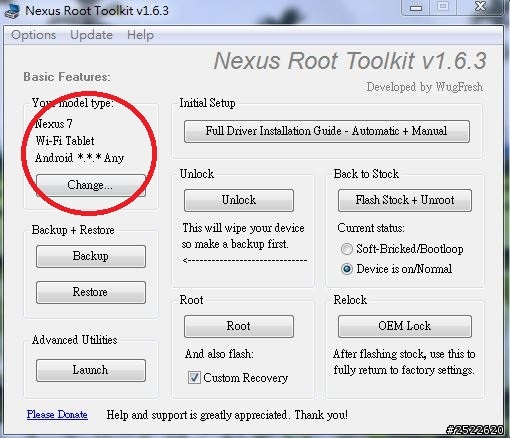Click the 'Wi-Fi Tablet' text
Screen dimensions: 510x438
[x=65, y=141]
